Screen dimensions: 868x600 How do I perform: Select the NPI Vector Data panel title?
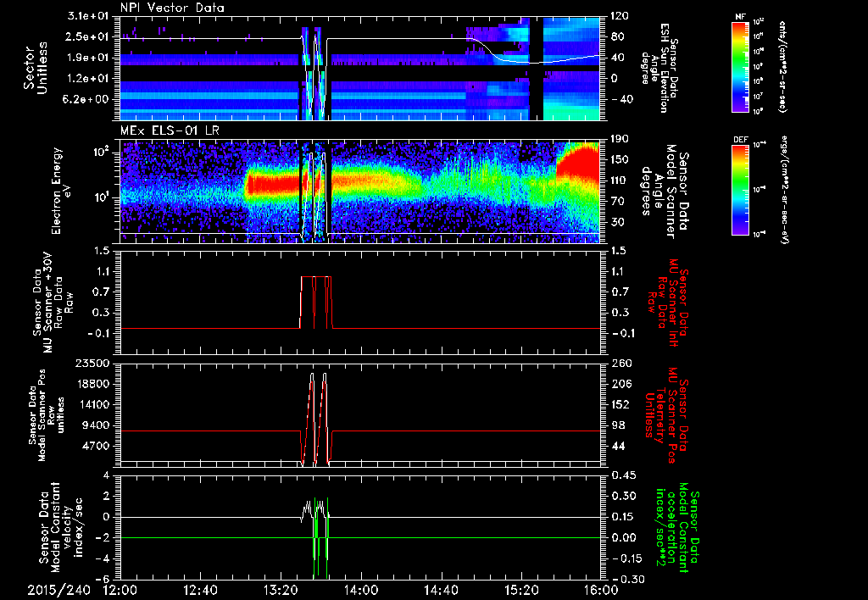172,8
